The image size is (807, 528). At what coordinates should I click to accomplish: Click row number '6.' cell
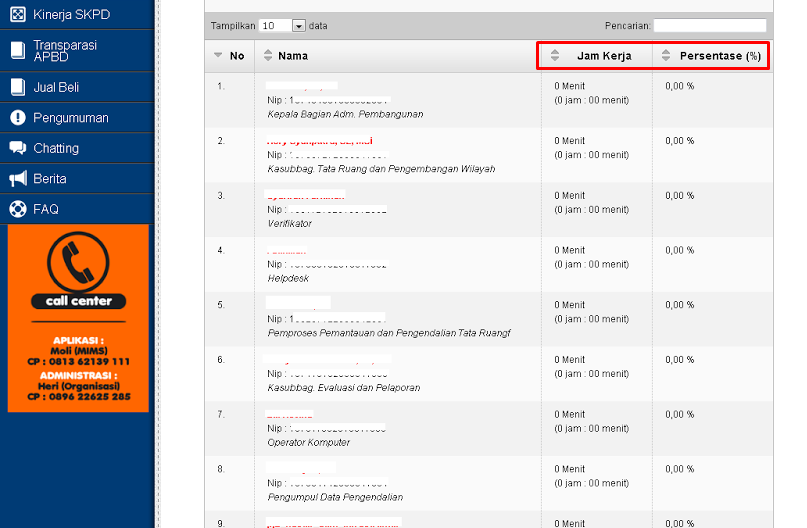click(221, 360)
